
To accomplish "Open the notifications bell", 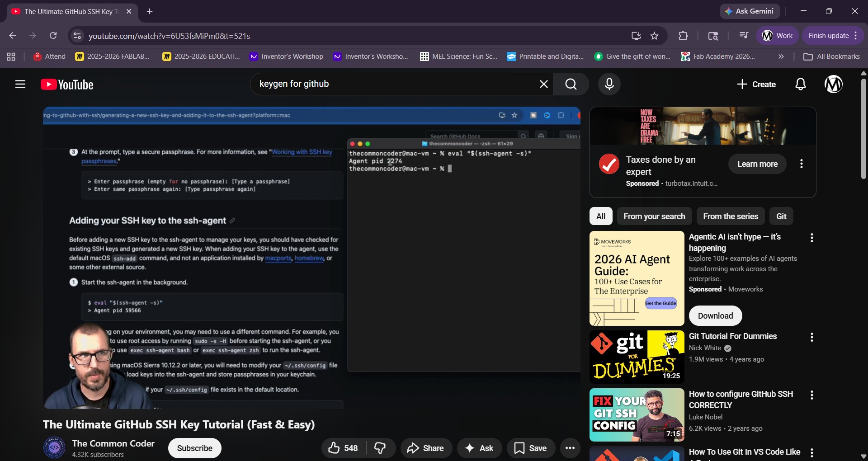I will [800, 84].
